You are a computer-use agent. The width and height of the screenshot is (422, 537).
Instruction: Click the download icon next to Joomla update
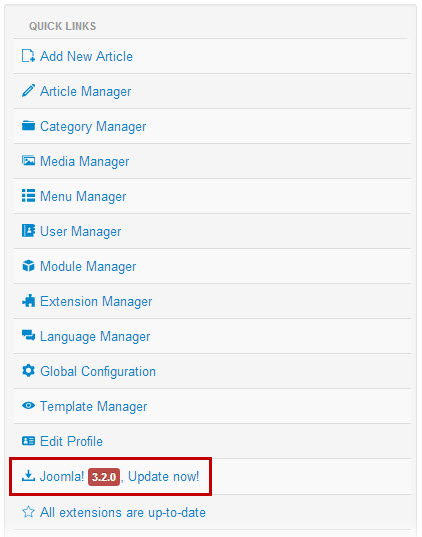(28, 476)
